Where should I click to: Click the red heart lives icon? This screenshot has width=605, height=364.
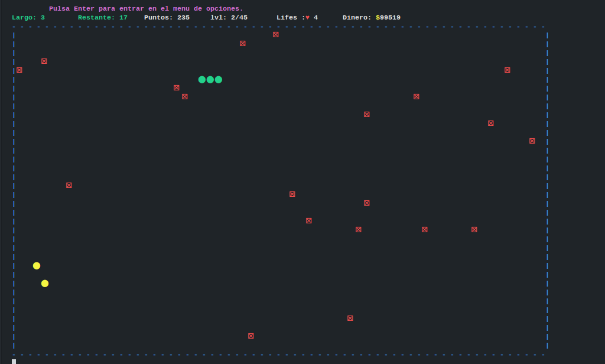coord(307,18)
